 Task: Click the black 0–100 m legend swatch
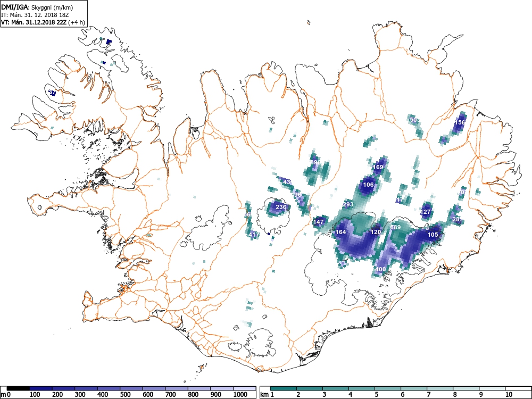(18, 388)
